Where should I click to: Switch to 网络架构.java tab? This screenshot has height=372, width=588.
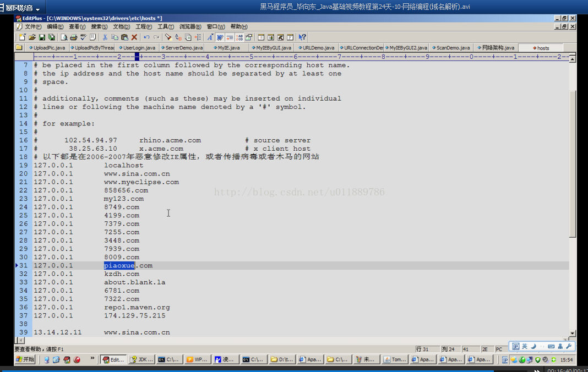(496, 48)
